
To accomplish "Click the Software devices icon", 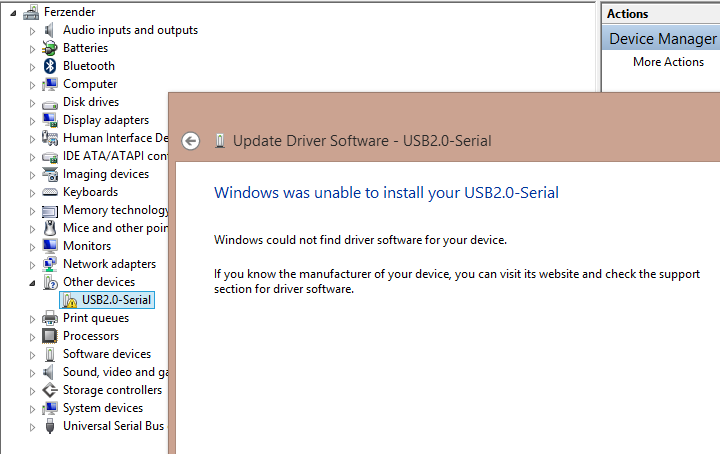I will pos(50,354).
